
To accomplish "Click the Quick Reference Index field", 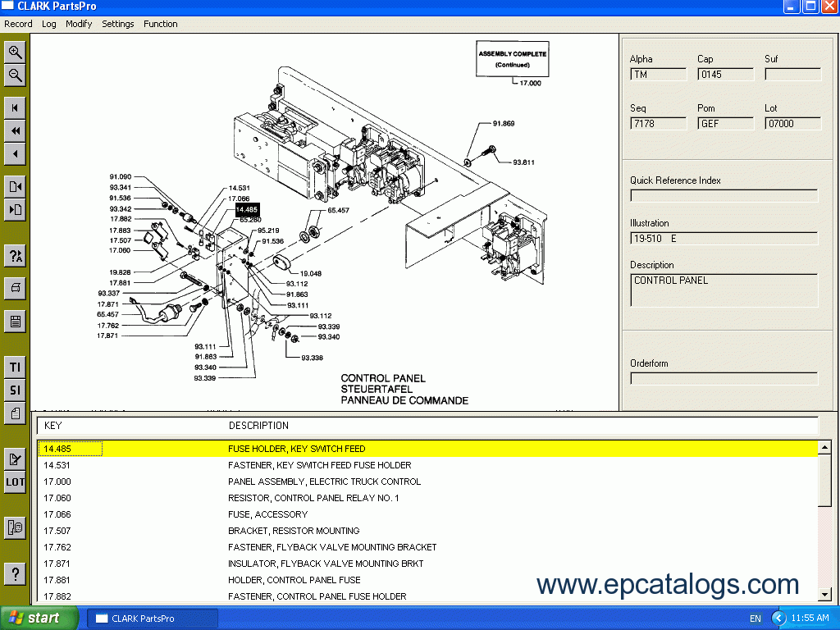I will pos(724,196).
